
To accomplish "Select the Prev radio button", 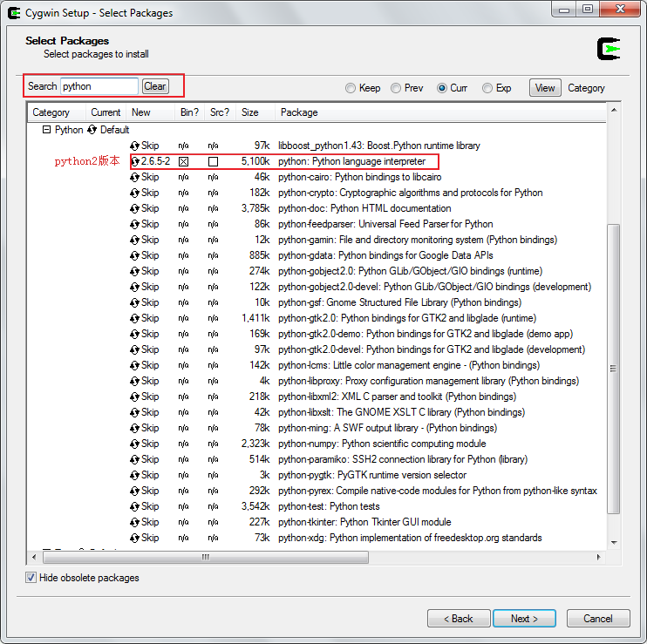I will tap(396, 88).
